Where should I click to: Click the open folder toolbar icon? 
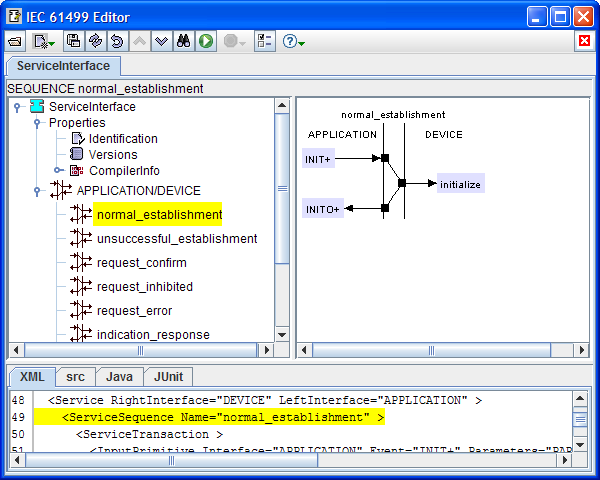click(15, 41)
